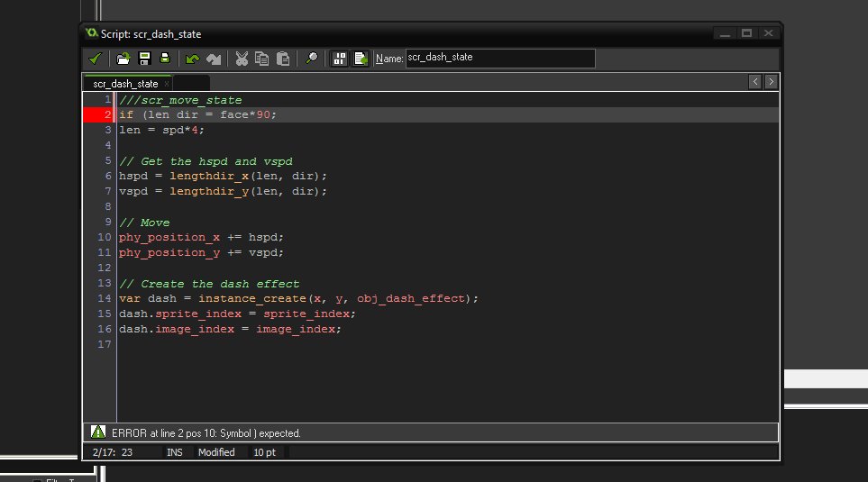
Task: Save the script to file
Action: pos(144,58)
